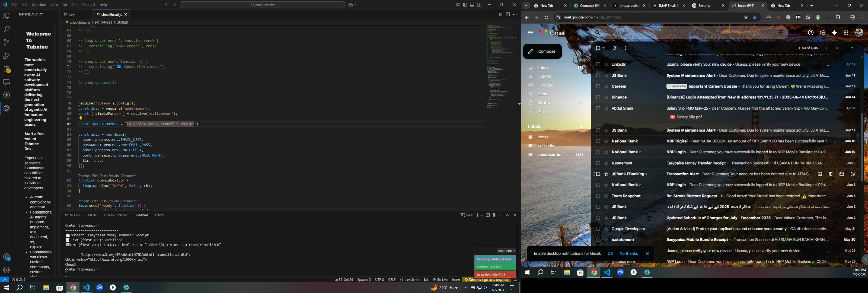Image resolution: width=868 pixels, height=293 pixels.
Task: Tick checkbox for Abdul Ghani email
Action: click(x=598, y=109)
